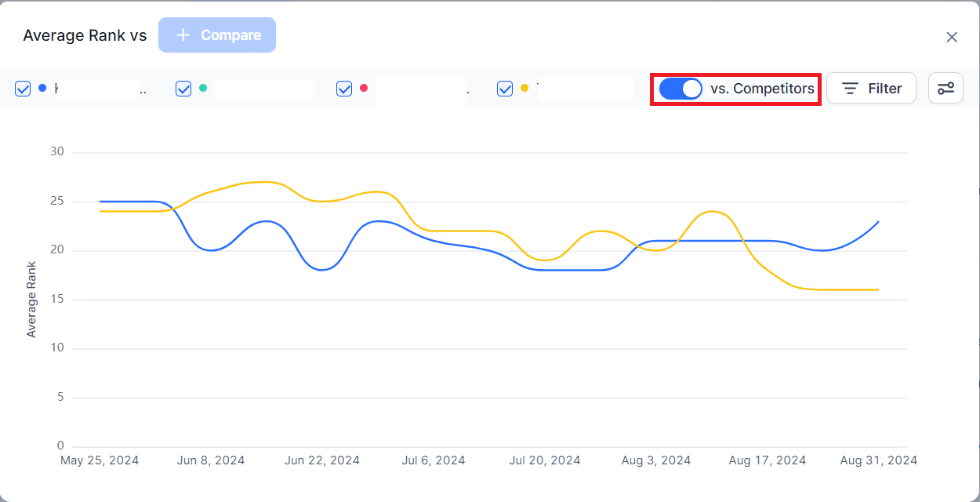This screenshot has width=980, height=502.
Task: Click the plus icon on Compare
Action: point(183,35)
